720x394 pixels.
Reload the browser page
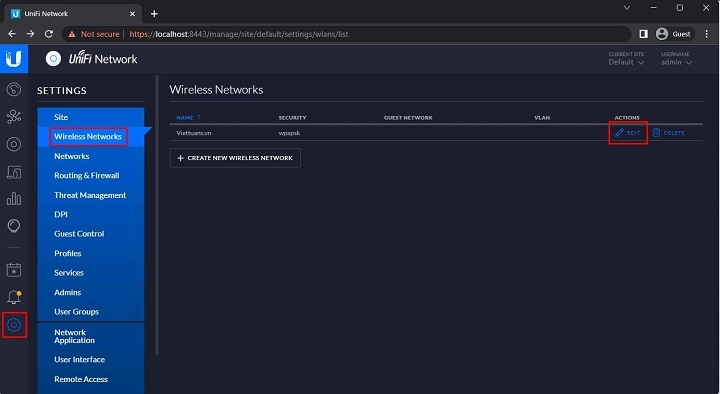(x=49, y=34)
